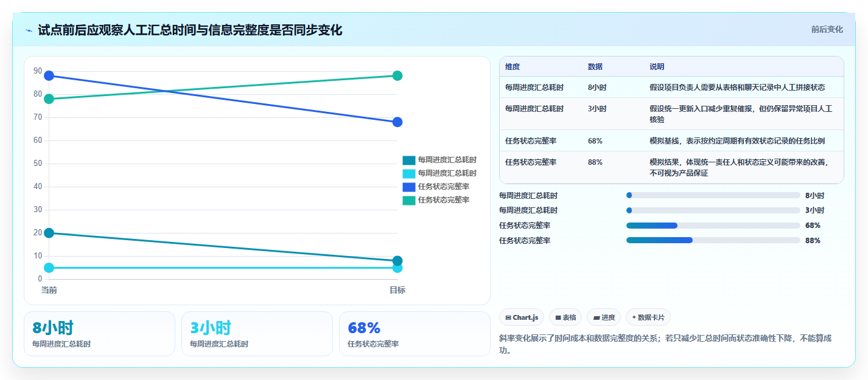The image size is (868, 380).
Task: Click the dark teal data point at 目标 8
Action: pos(397,260)
